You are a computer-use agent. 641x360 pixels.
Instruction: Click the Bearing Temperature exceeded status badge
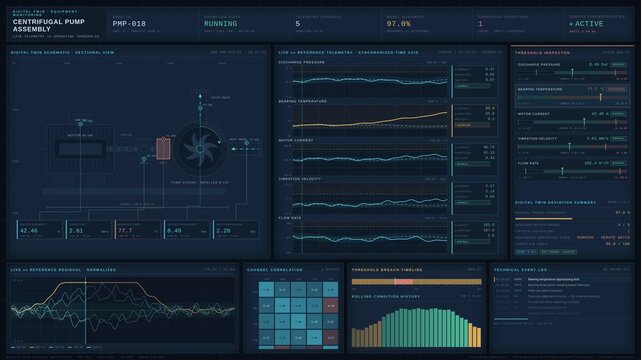point(616,89)
